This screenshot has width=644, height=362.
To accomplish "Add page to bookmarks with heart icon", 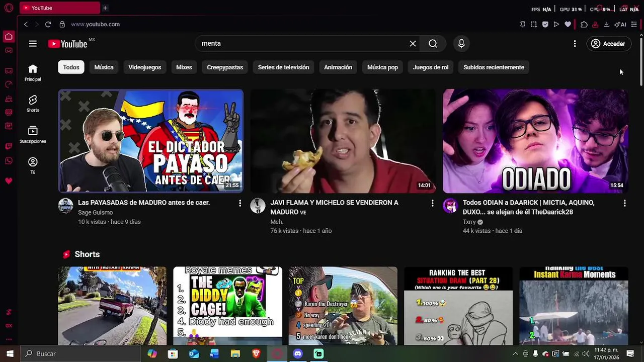I will 568,24.
